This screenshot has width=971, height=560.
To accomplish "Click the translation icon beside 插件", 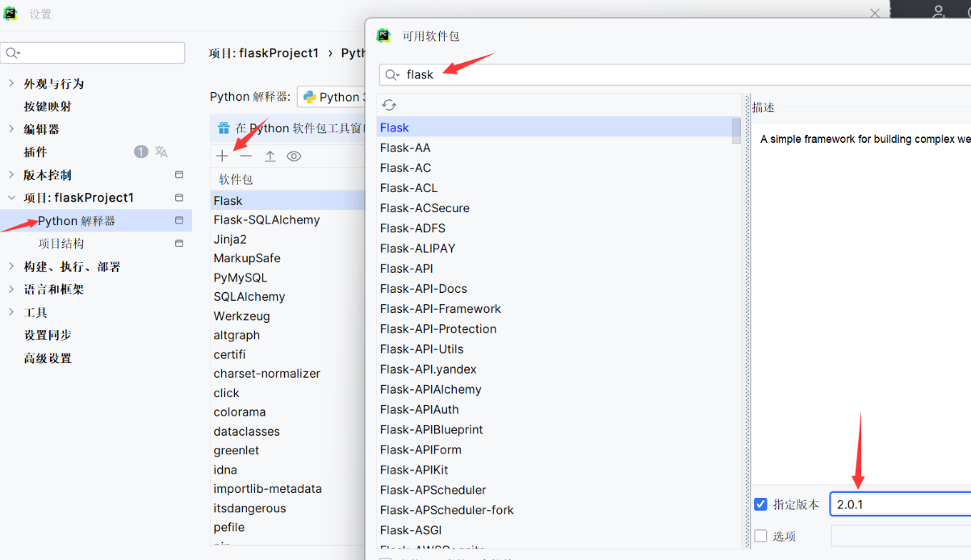I will pyautogui.click(x=161, y=152).
